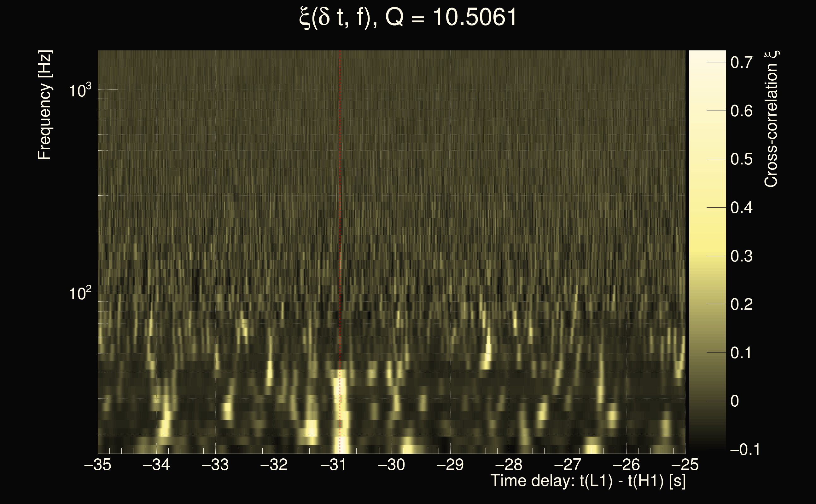This screenshot has width=816, height=504.
Task: Click the Time delay t(L1) - t(H1) axis title
Action: pyautogui.click(x=588, y=481)
